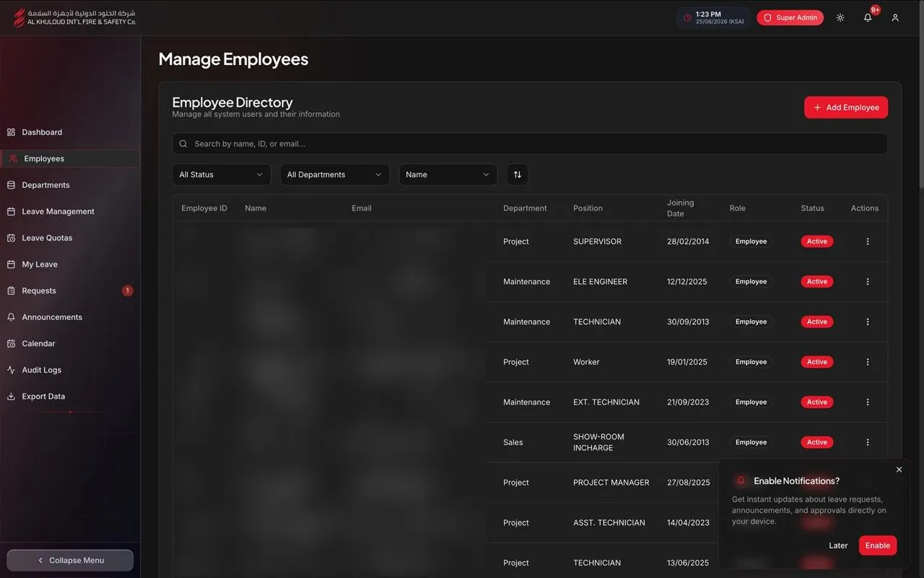Screen dimensions: 924x578
Task: Click the Super Admin badge
Action: pyautogui.click(x=790, y=17)
